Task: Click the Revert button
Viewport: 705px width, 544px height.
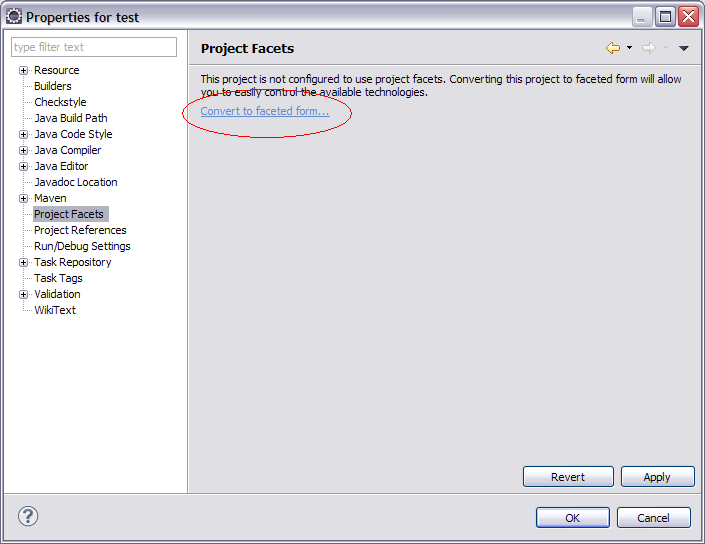Action: [x=568, y=477]
